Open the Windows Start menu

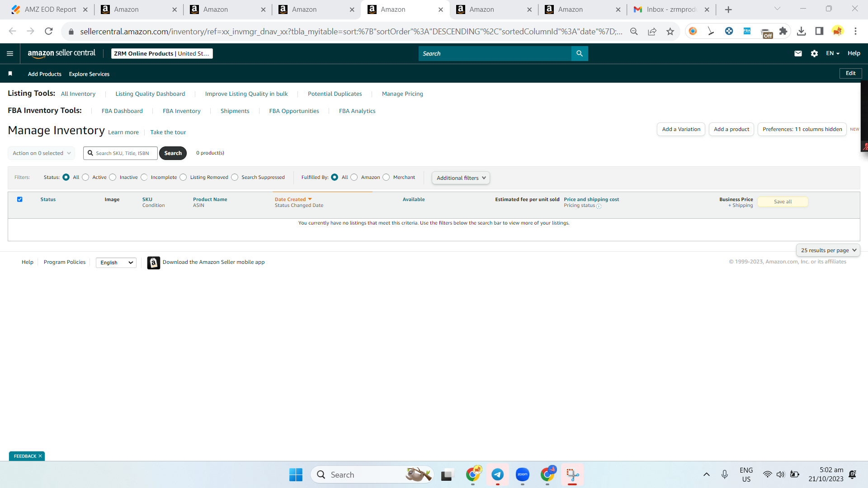(x=296, y=475)
